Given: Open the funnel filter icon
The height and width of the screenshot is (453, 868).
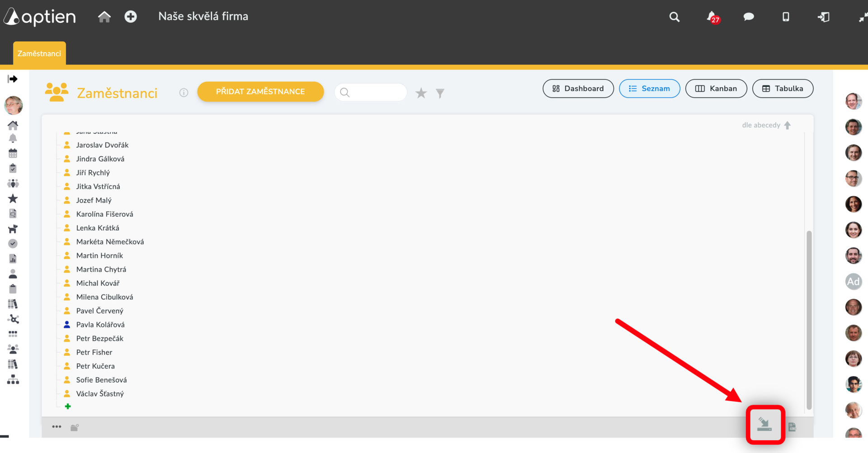Looking at the screenshot, I should click(x=440, y=93).
